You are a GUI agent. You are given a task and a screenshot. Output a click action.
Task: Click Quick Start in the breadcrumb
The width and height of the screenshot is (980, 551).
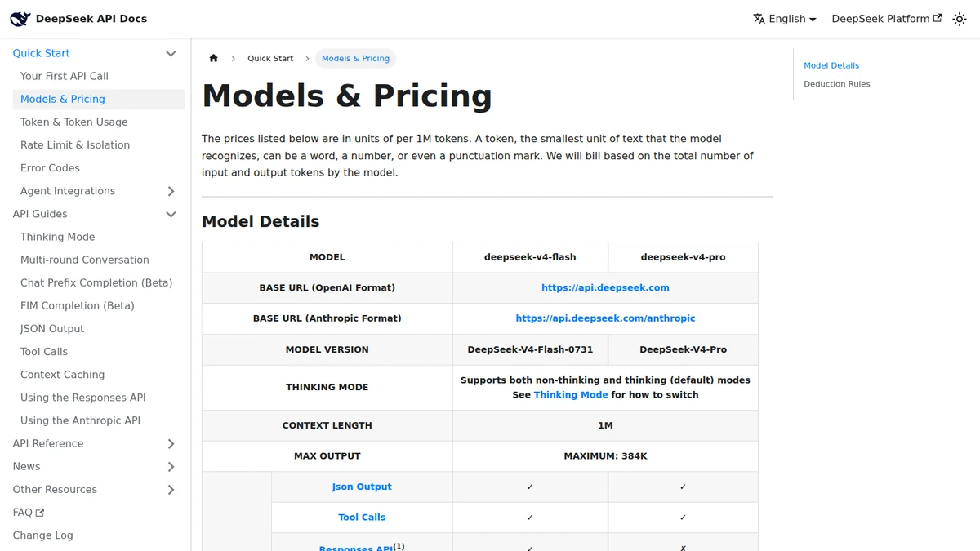[x=270, y=59]
